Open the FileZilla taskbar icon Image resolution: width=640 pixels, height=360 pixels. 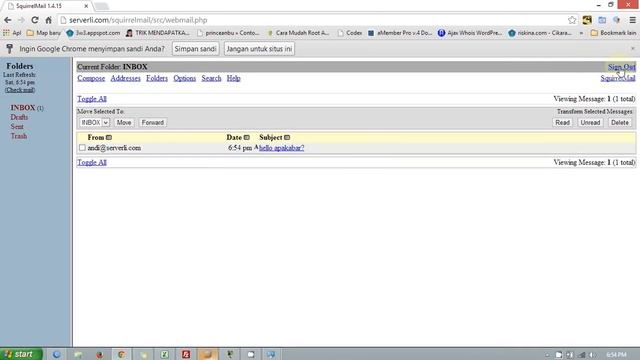coord(186,354)
